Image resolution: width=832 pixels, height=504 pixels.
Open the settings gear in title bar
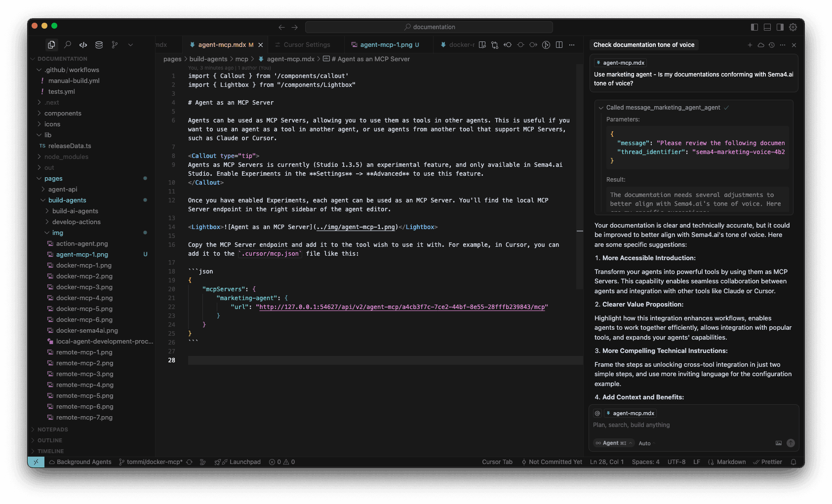[793, 27]
